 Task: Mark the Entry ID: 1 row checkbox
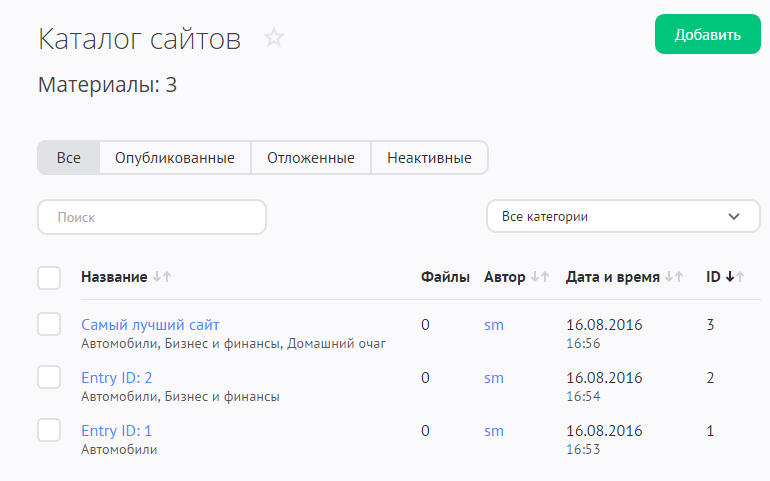pyautogui.click(x=49, y=430)
